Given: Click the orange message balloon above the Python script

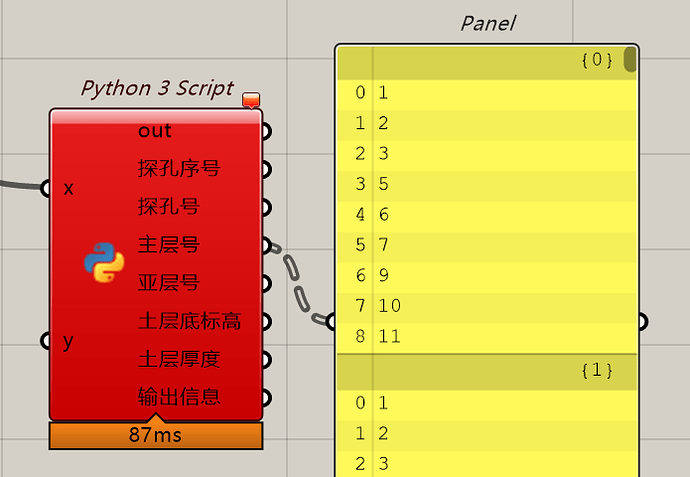Looking at the screenshot, I should [x=251, y=99].
